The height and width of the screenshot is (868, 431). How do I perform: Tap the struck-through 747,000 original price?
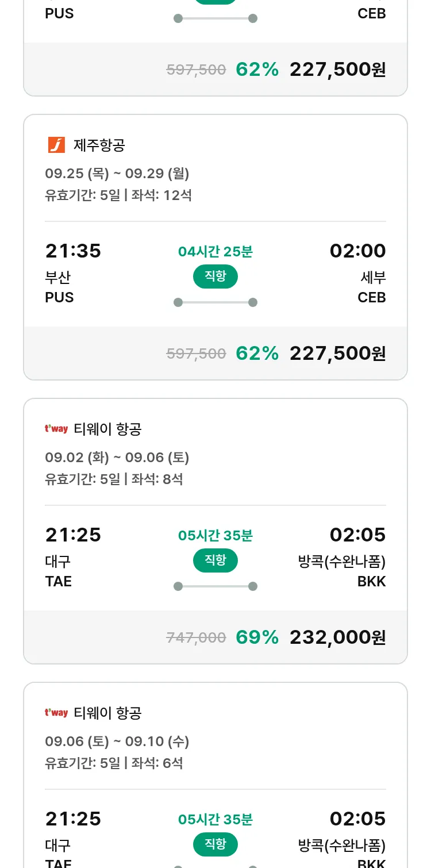pos(196,637)
